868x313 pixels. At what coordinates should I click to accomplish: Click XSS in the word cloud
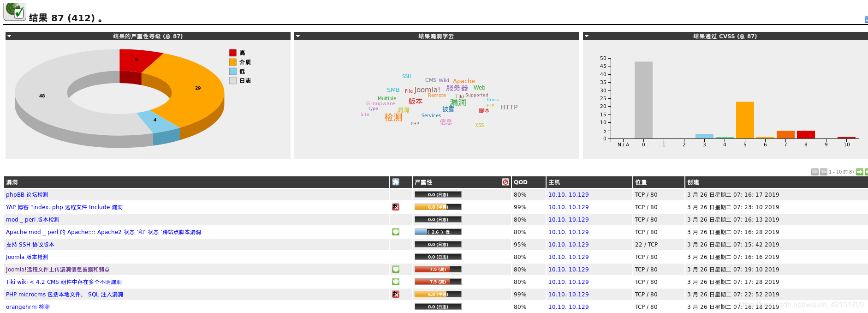click(x=479, y=126)
